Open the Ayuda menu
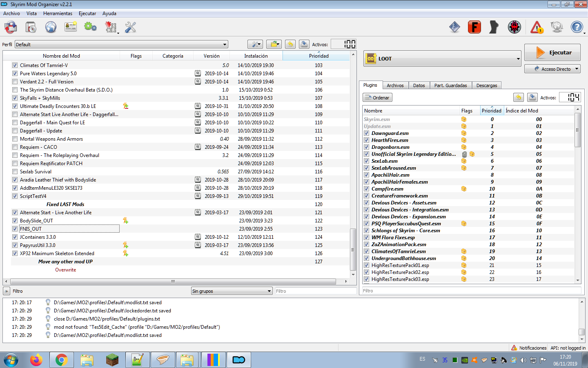 click(109, 13)
